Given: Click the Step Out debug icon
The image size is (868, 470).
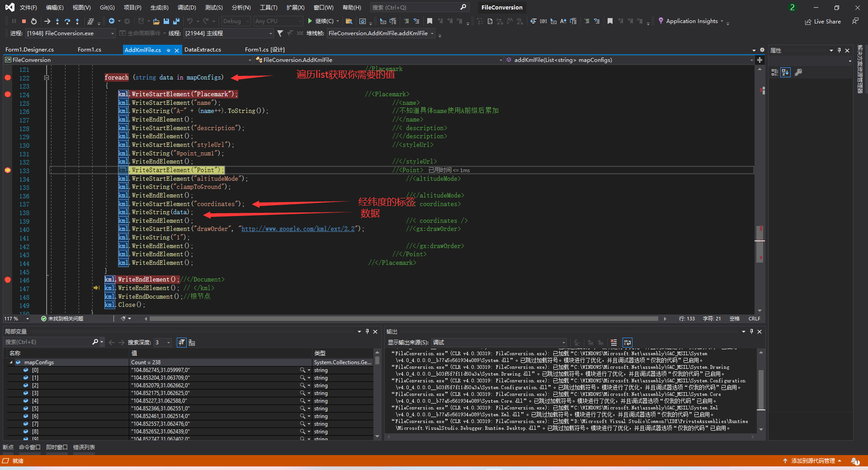Looking at the screenshot, I should point(77,21).
